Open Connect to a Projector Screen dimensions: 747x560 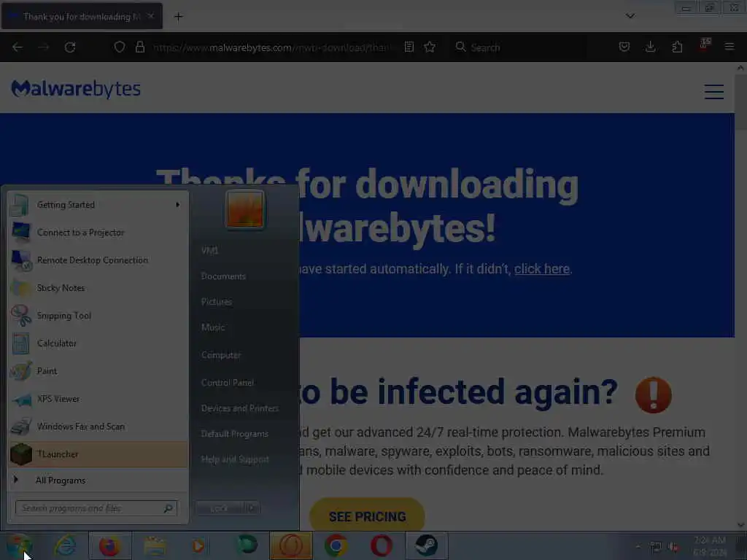(98, 233)
